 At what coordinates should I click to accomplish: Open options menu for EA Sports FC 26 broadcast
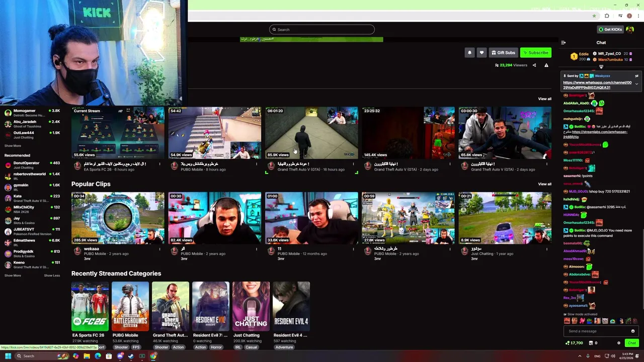point(160,164)
